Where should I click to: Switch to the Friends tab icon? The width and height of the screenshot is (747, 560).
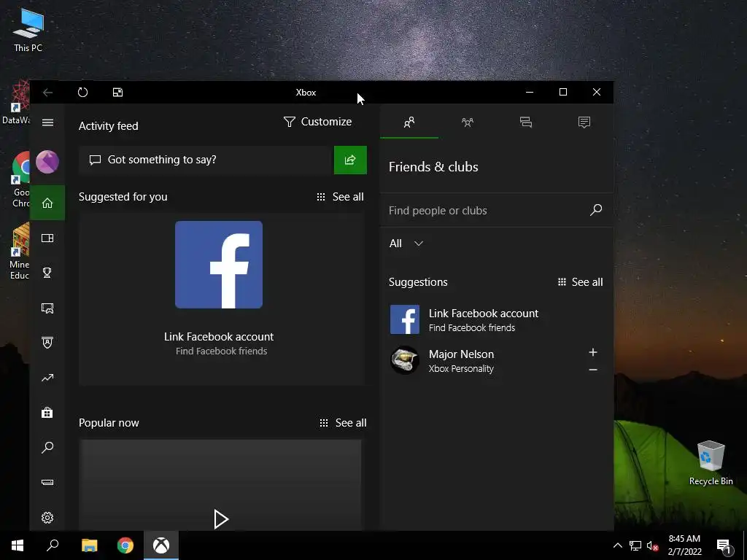click(409, 122)
